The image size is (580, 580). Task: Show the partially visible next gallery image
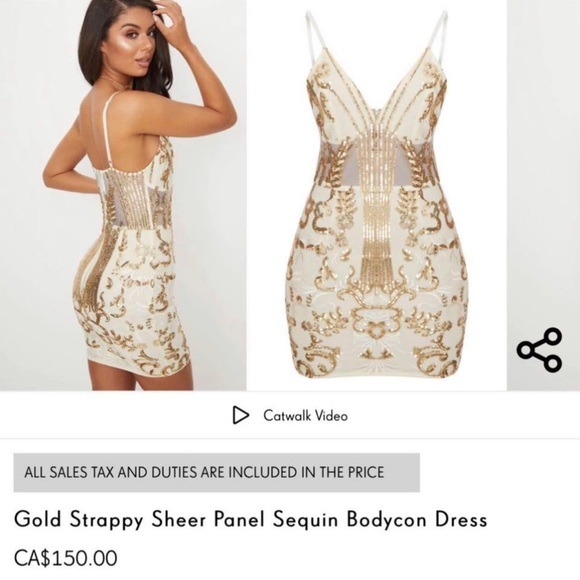pyautogui.click(x=543, y=195)
